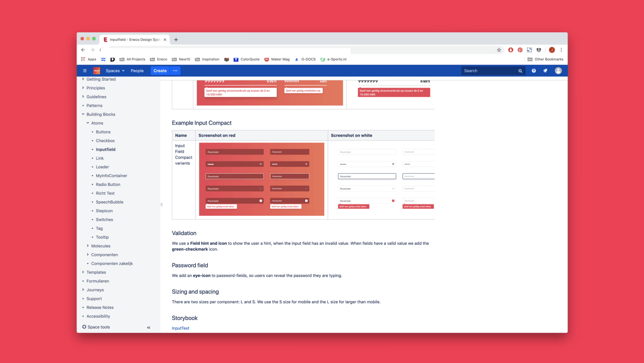The image size is (644, 363).
Task: Collapse the Building Blocks tree section
Action: point(83,114)
